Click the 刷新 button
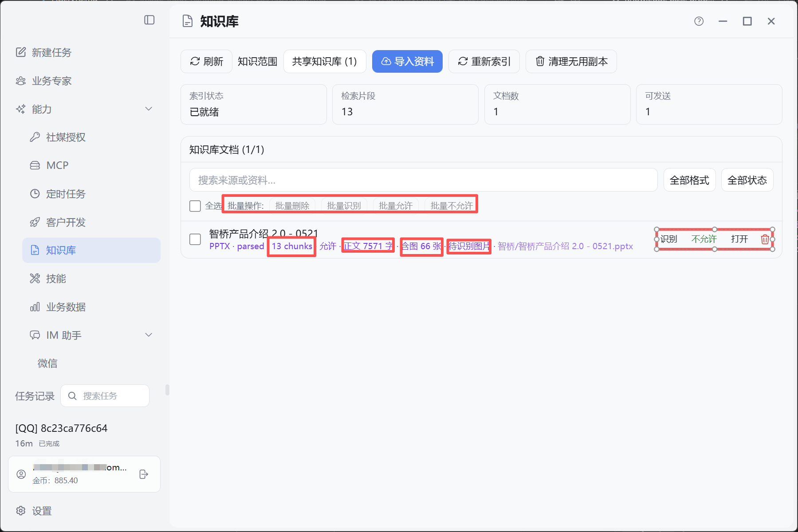 coord(206,61)
